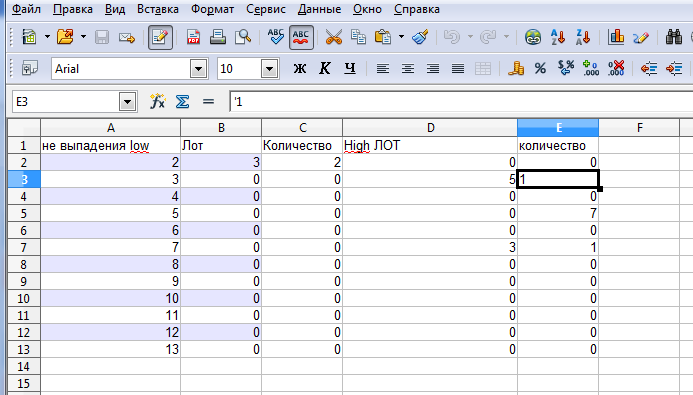The image size is (693, 395).
Task: Insert a Chart icon
Action: 616,37
